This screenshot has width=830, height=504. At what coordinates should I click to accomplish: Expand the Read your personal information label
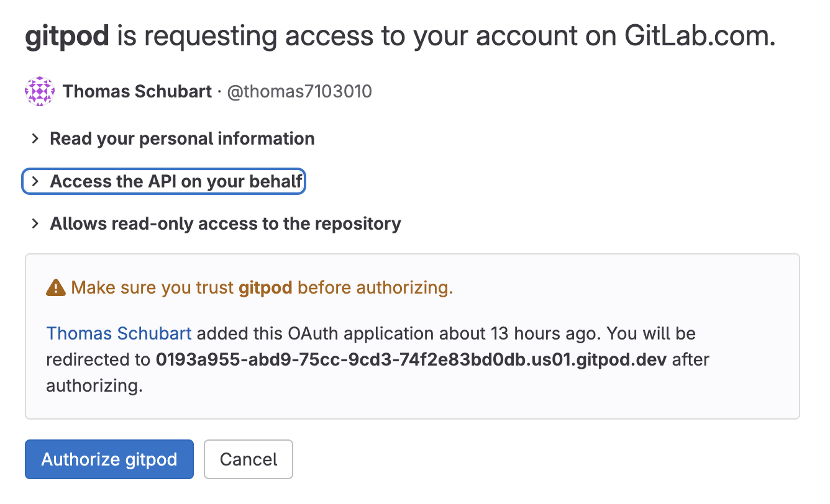182,138
